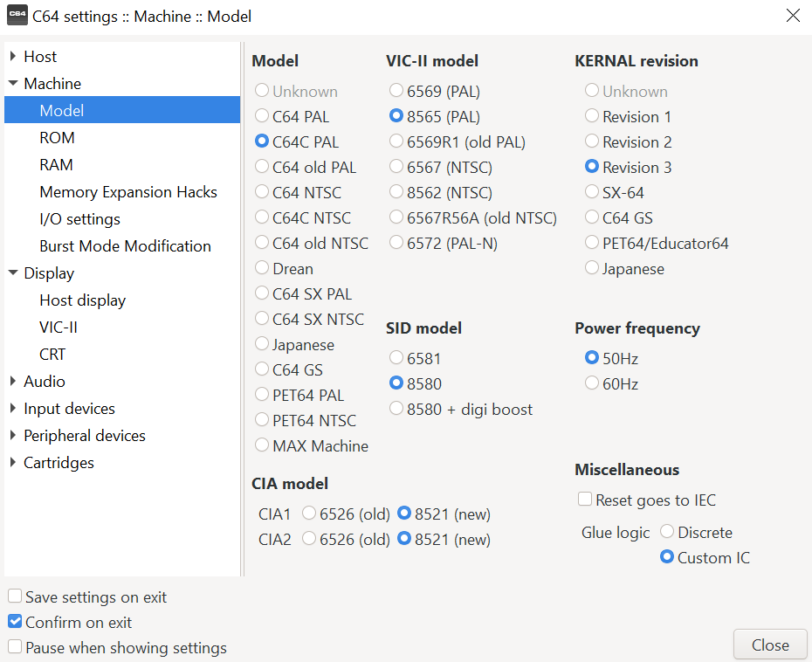Set KERNAL to Revision 1
The height and width of the screenshot is (662, 812).
(628, 116)
